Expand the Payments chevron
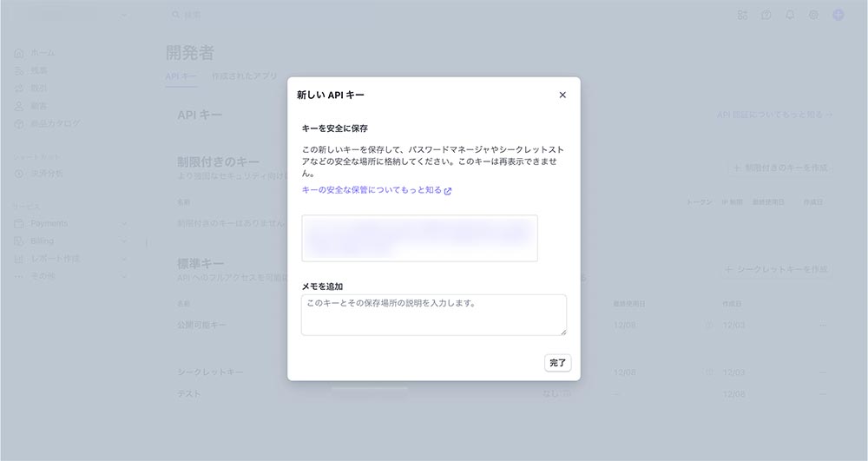Viewport: 868px width, 461px height. (124, 224)
